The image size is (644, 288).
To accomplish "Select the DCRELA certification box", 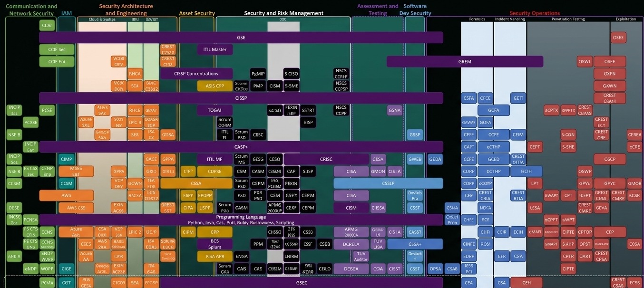I will [351, 244].
